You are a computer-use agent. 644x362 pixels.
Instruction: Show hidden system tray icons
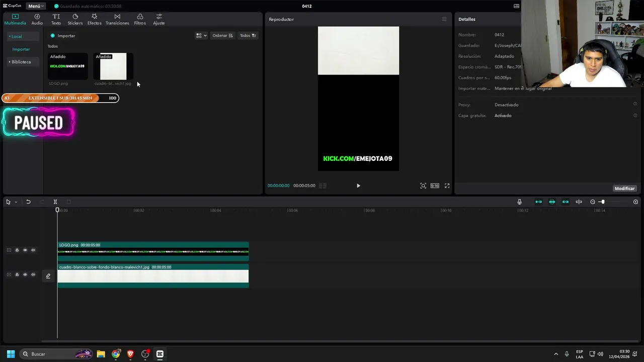(x=556, y=354)
